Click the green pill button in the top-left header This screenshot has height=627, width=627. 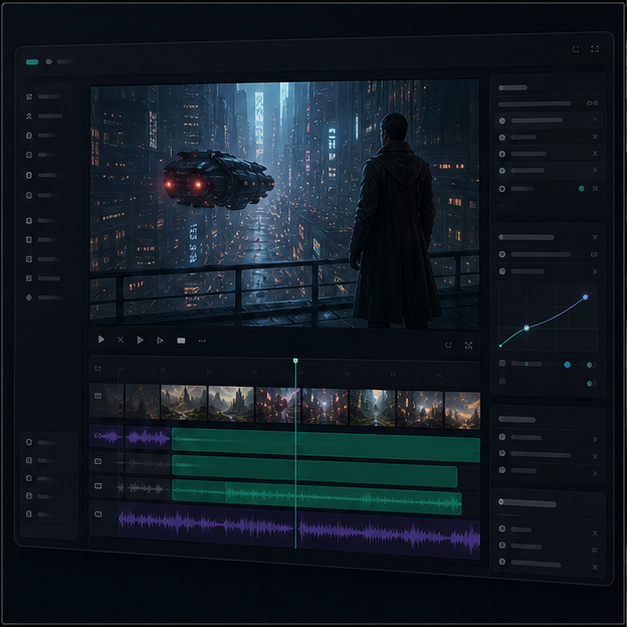coord(32,62)
